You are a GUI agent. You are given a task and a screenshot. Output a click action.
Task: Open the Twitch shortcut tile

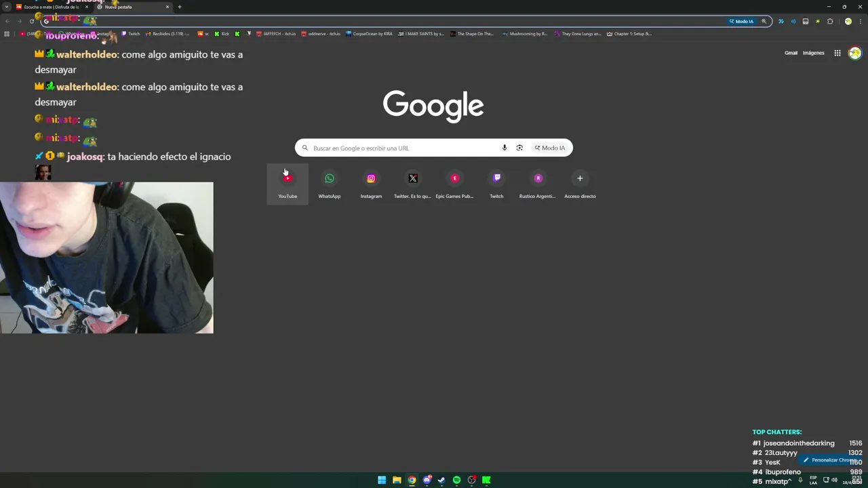(496, 184)
